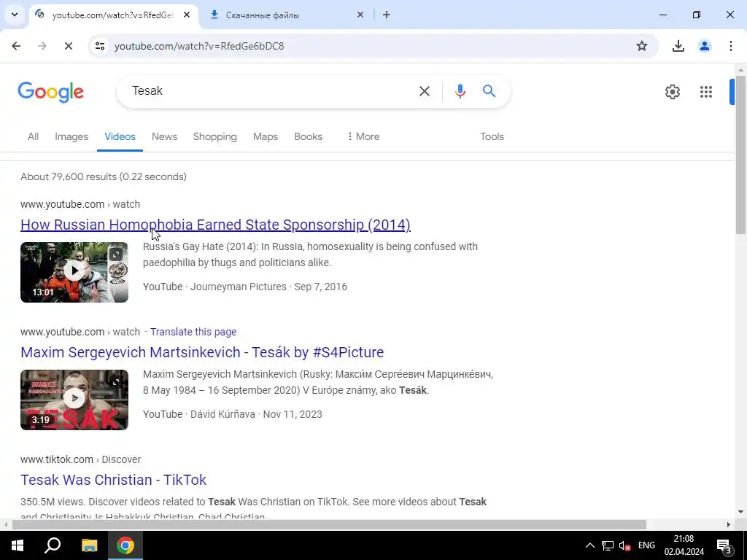Open Chrome profile avatar
This screenshot has width=747, height=560.
[704, 46]
